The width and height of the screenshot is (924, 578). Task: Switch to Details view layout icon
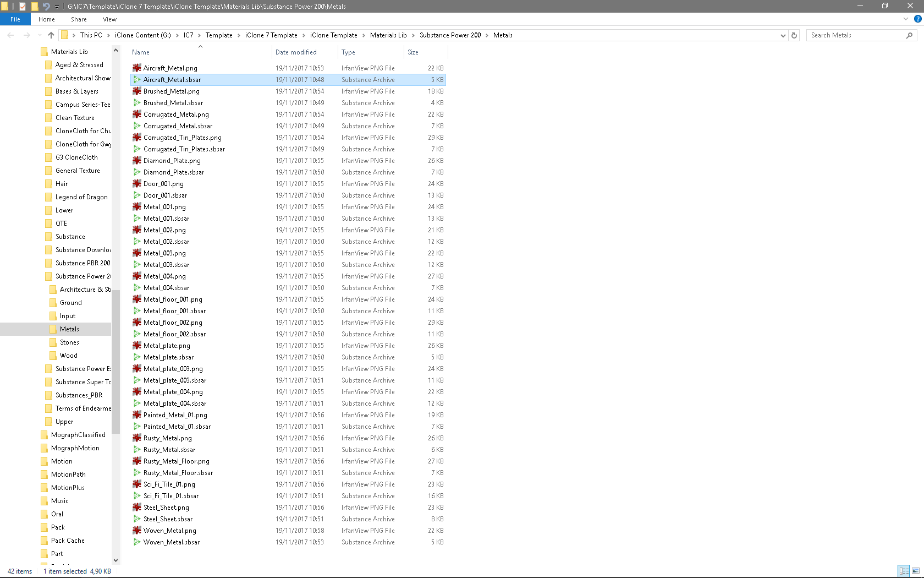904,571
